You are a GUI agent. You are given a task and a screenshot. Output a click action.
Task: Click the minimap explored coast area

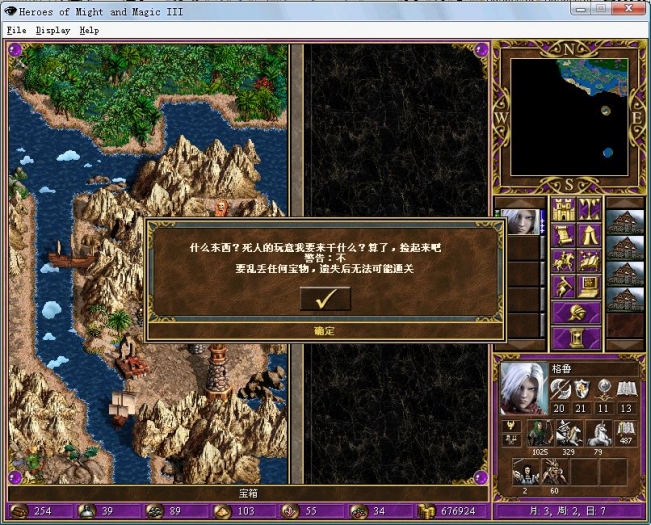594,77
